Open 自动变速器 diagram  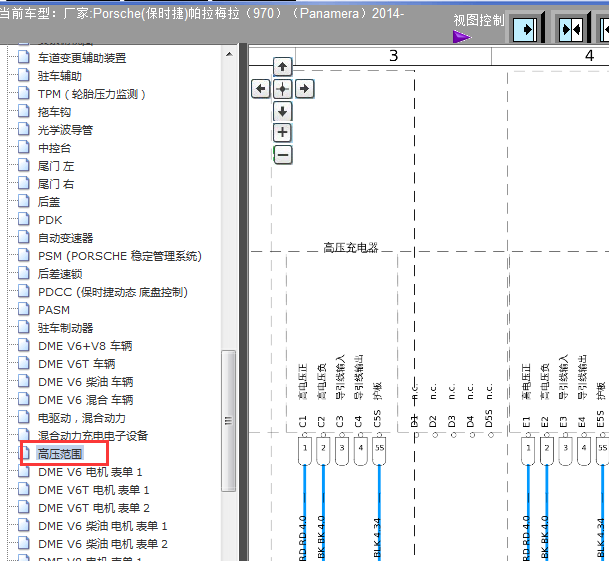pos(66,238)
